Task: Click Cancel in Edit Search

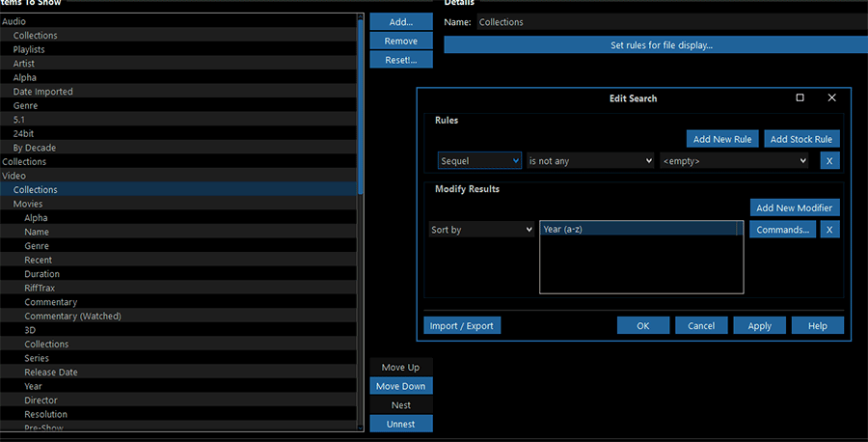Action: [x=701, y=325]
